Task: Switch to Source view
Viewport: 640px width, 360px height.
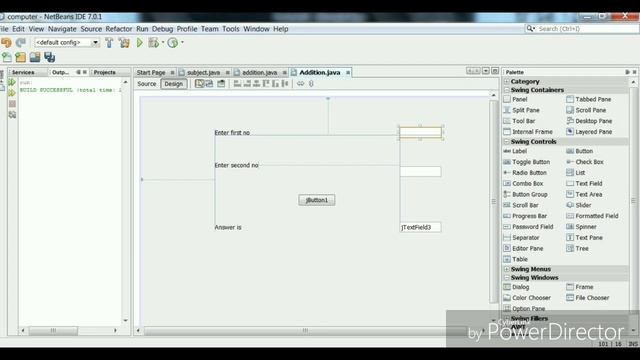Action: [147, 84]
